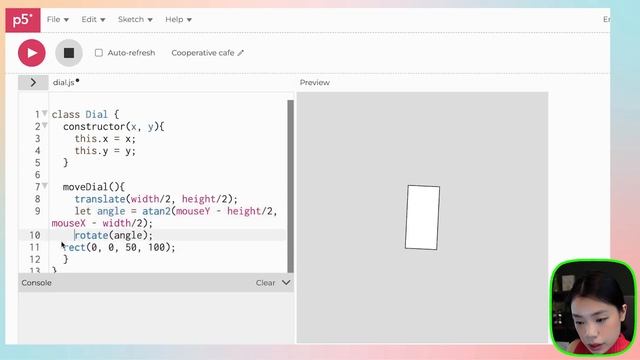Click line number 6 in gutter
The image size is (640, 360).
point(38,175)
